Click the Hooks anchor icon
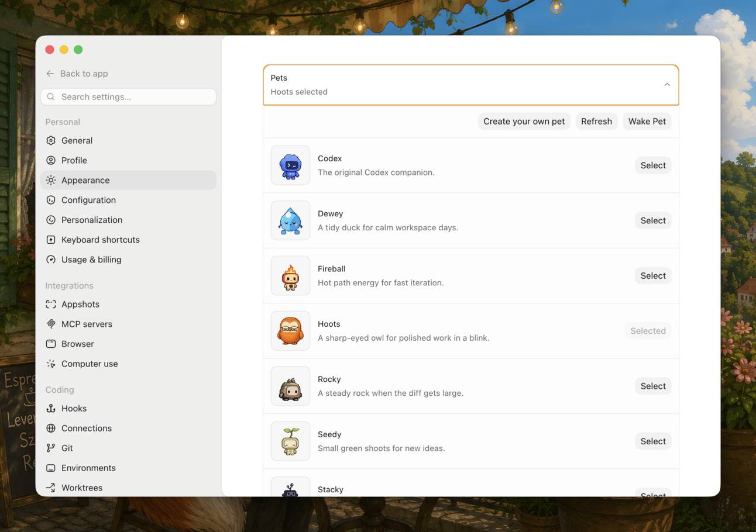756x532 pixels. coord(51,408)
